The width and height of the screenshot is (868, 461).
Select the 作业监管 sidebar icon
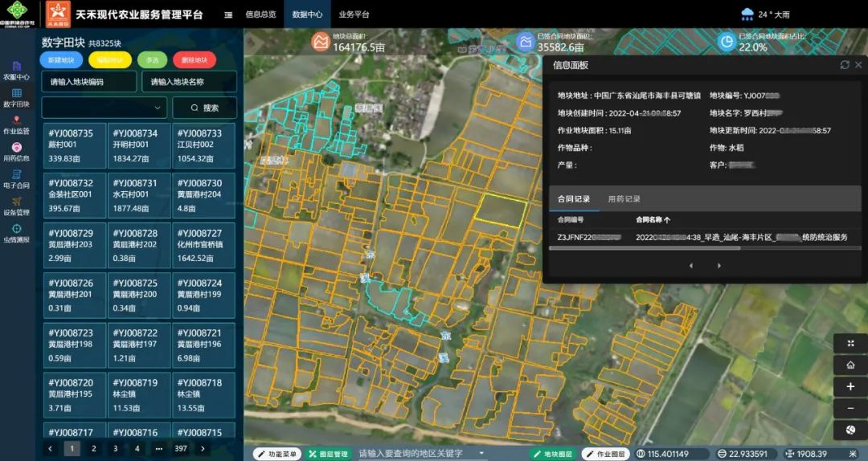point(16,124)
